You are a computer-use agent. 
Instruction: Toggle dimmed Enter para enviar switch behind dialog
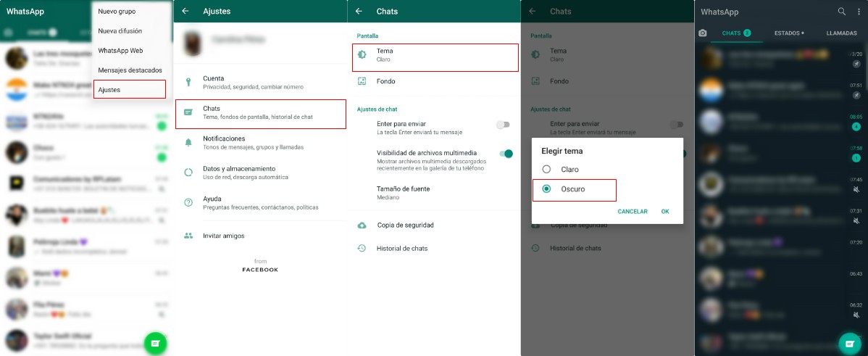(x=677, y=125)
